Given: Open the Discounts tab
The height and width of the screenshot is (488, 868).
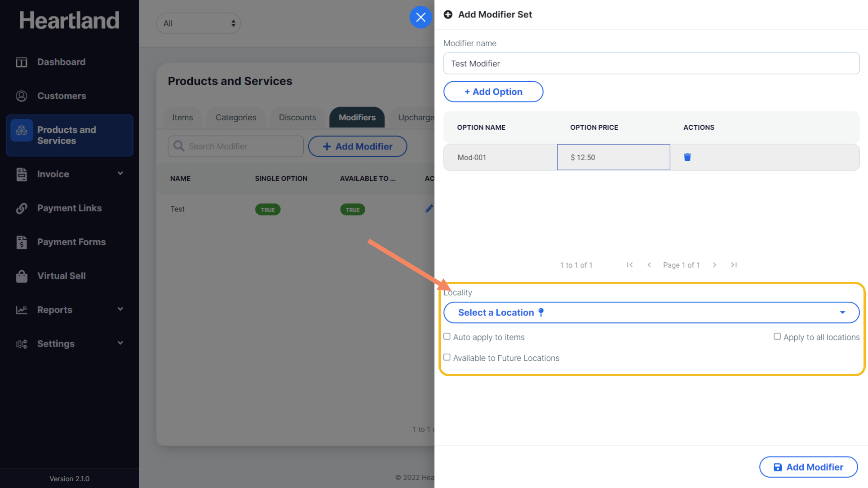Looking at the screenshot, I should pos(297,118).
